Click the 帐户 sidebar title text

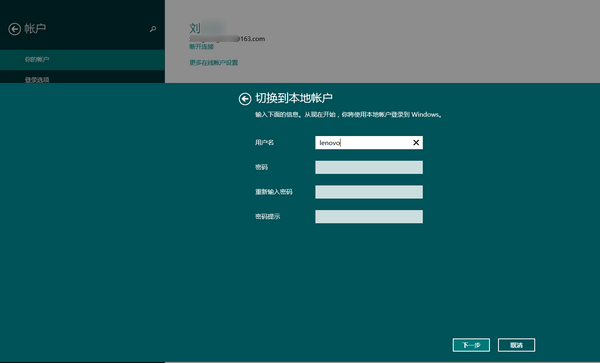click(x=35, y=29)
